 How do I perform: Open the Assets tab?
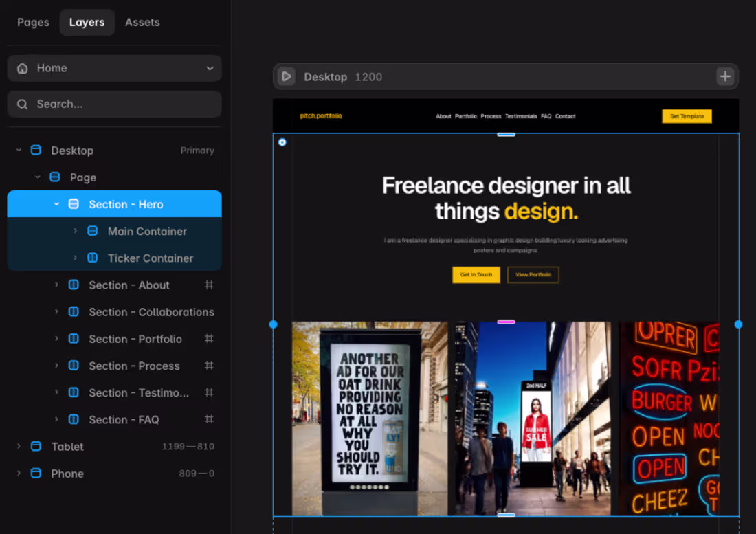tap(142, 22)
